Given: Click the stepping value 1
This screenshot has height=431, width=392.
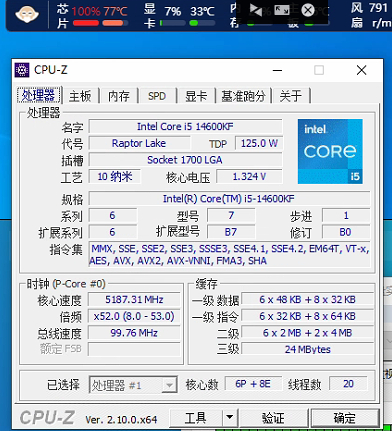Looking at the screenshot, I should tap(346, 215).
